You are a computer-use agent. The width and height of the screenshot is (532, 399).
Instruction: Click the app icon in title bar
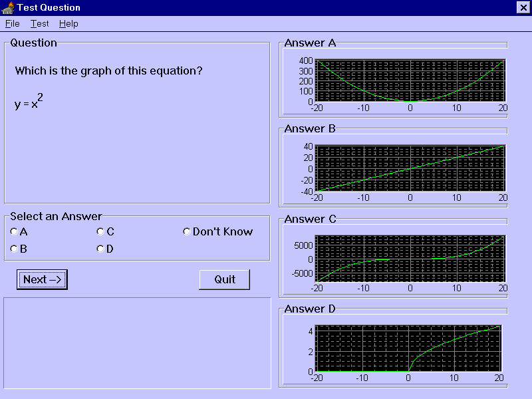pyautogui.click(x=9, y=8)
